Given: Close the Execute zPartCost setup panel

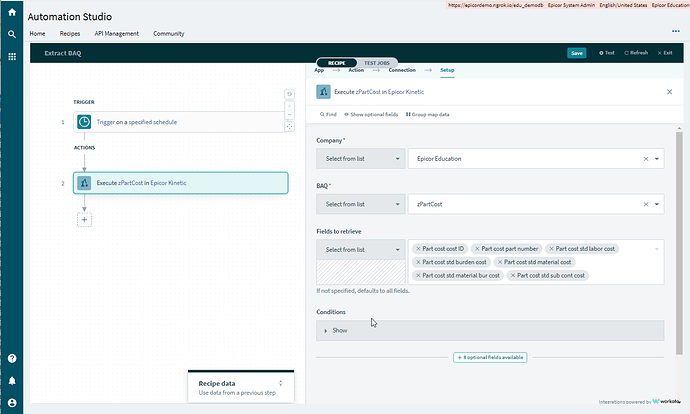Looking at the screenshot, I should coord(669,92).
